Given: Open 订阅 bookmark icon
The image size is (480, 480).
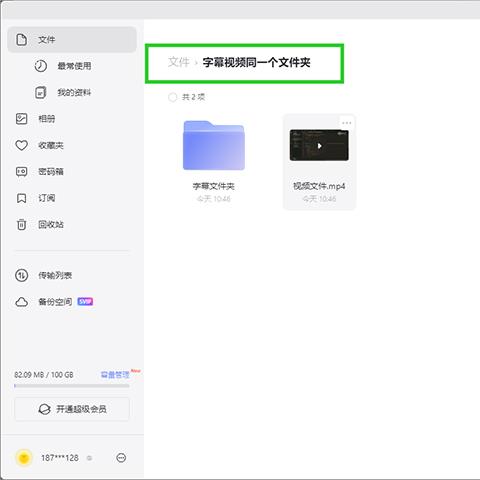Looking at the screenshot, I should click(x=22, y=198).
